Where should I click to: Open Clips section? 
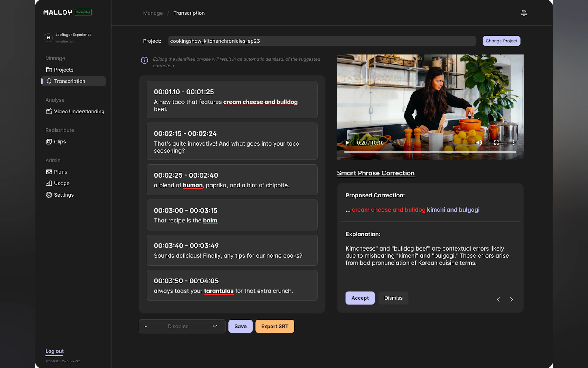(59, 142)
